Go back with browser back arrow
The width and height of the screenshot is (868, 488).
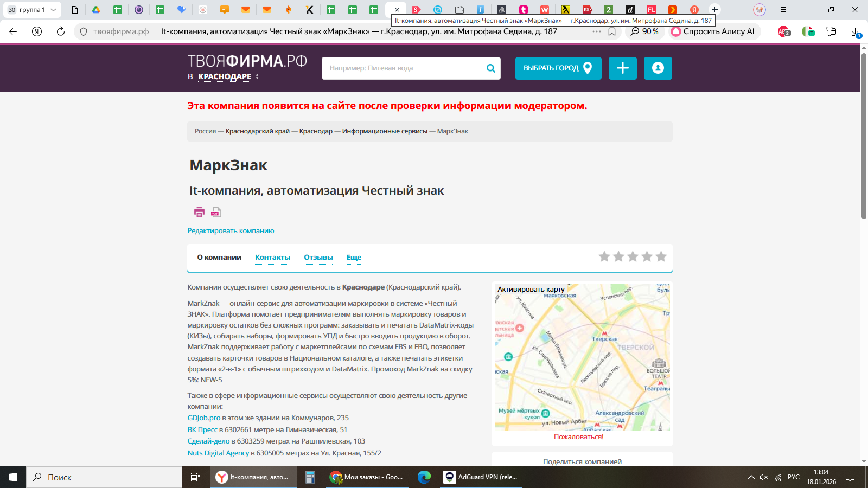click(13, 31)
